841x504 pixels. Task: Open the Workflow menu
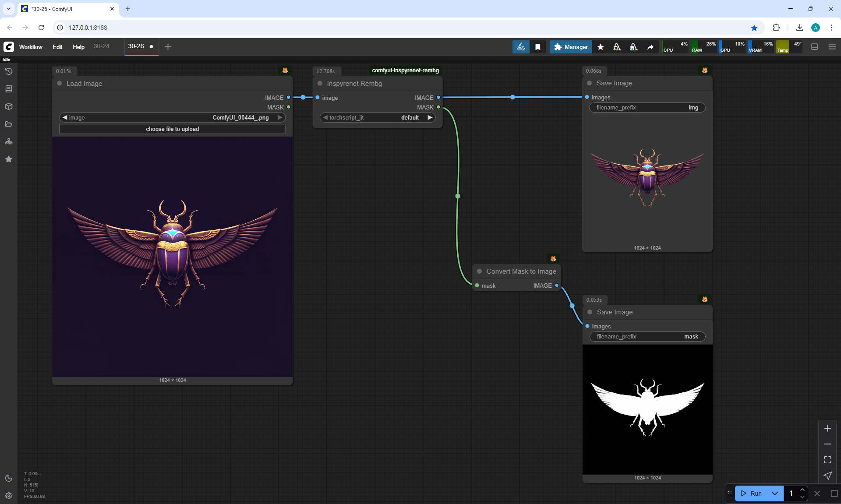31,47
